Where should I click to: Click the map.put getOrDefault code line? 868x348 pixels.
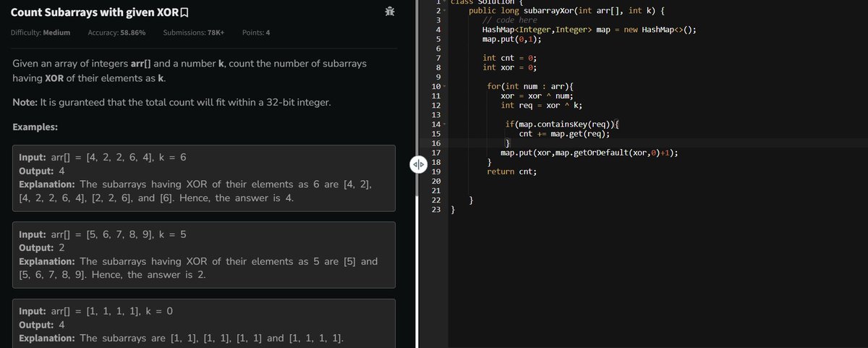click(590, 153)
